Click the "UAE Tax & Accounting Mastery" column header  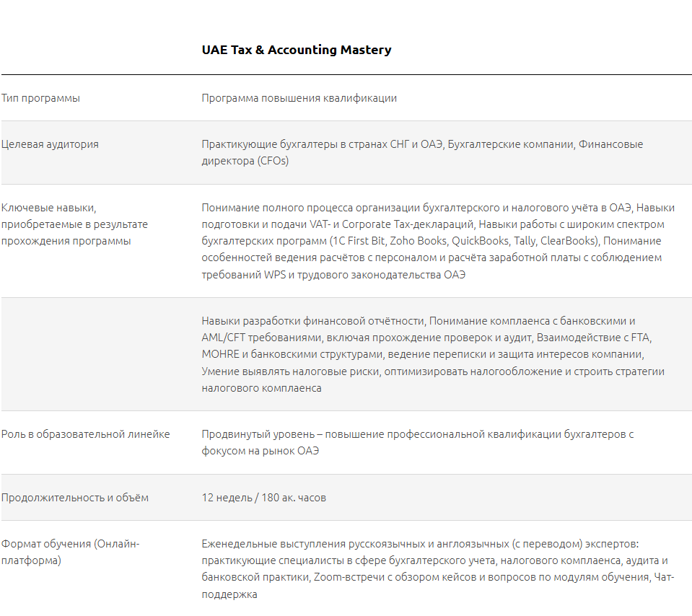pyautogui.click(x=297, y=50)
